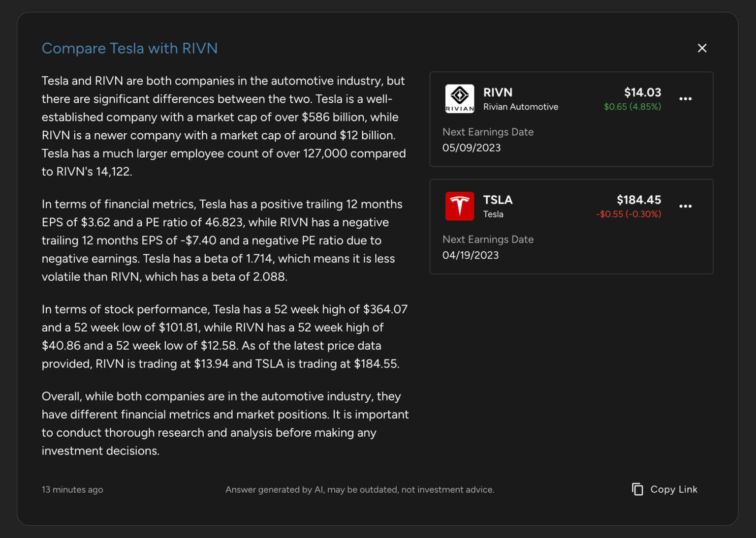756x538 pixels.
Task: Click the Rivian logo icon
Action: (x=459, y=99)
